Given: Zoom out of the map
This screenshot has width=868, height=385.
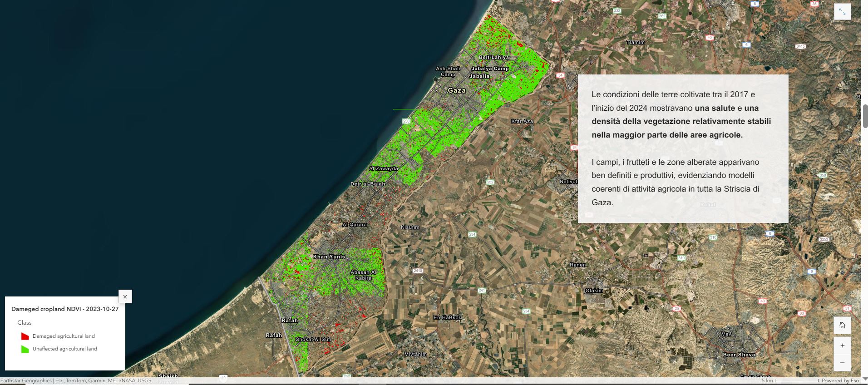Looking at the screenshot, I should coord(842,362).
